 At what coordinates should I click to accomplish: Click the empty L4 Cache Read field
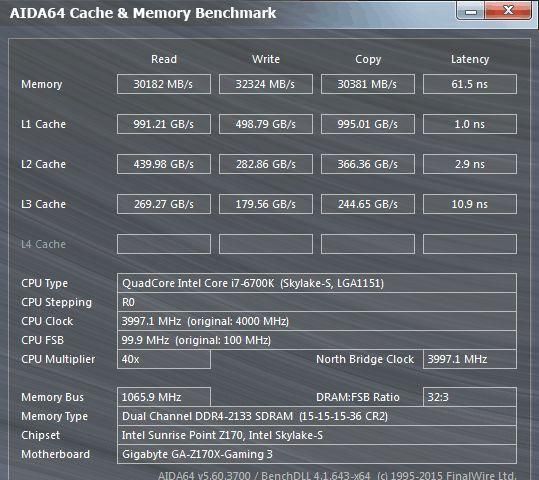point(164,244)
